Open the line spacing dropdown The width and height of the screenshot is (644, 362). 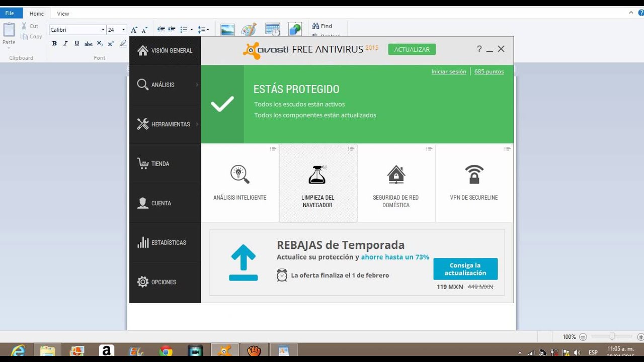208,30
